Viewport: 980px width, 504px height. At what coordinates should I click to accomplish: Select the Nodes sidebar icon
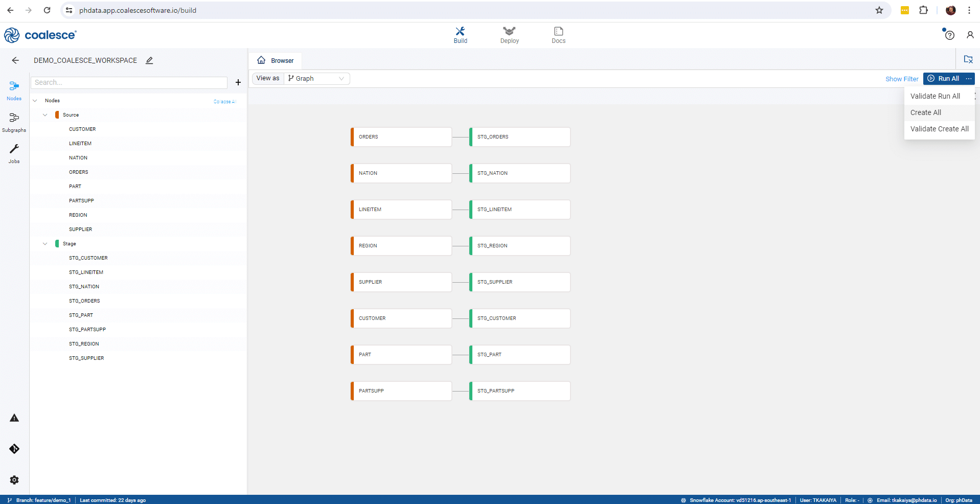(14, 90)
